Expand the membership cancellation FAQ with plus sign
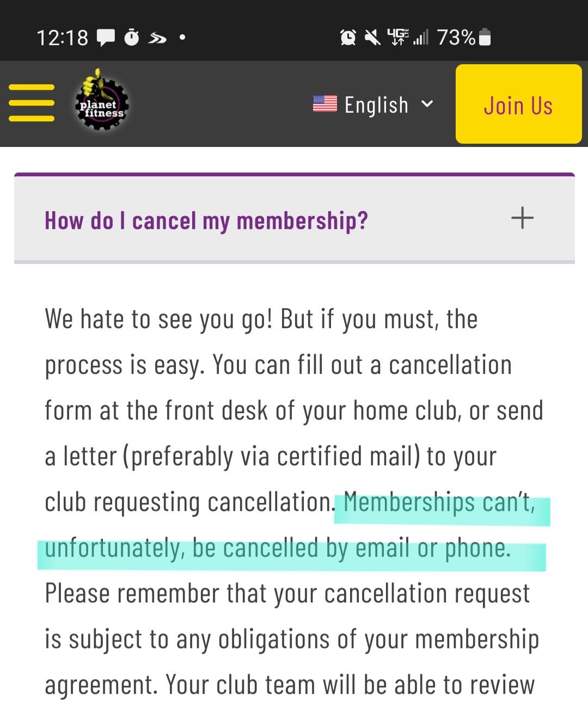 tap(523, 218)
